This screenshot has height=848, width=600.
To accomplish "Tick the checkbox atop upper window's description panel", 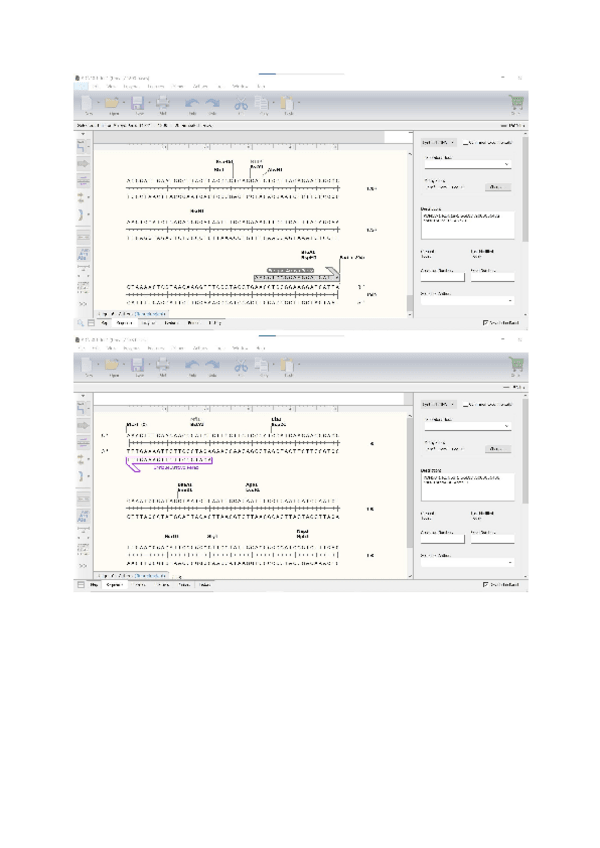I will [x=465, y=143].
